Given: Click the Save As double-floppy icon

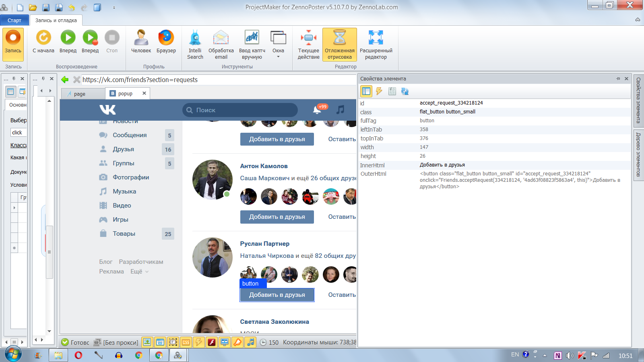Looking at the screenshot, I should (59, 7).
